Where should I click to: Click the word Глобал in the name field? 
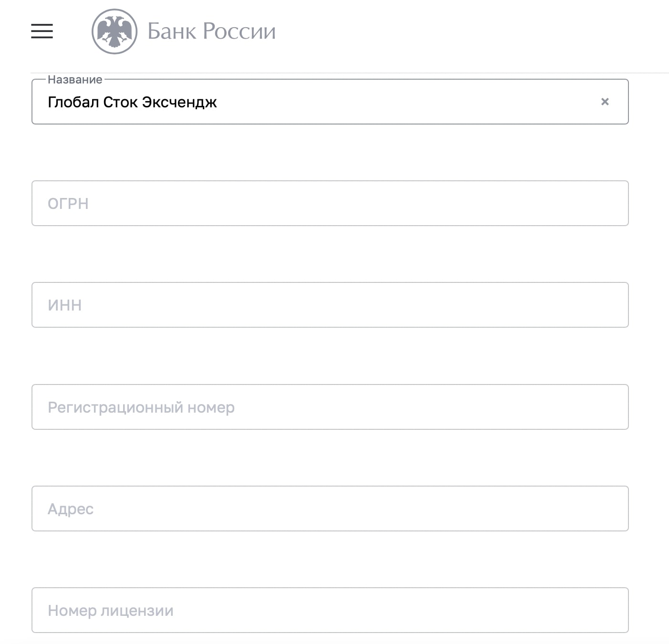[73, 102]
